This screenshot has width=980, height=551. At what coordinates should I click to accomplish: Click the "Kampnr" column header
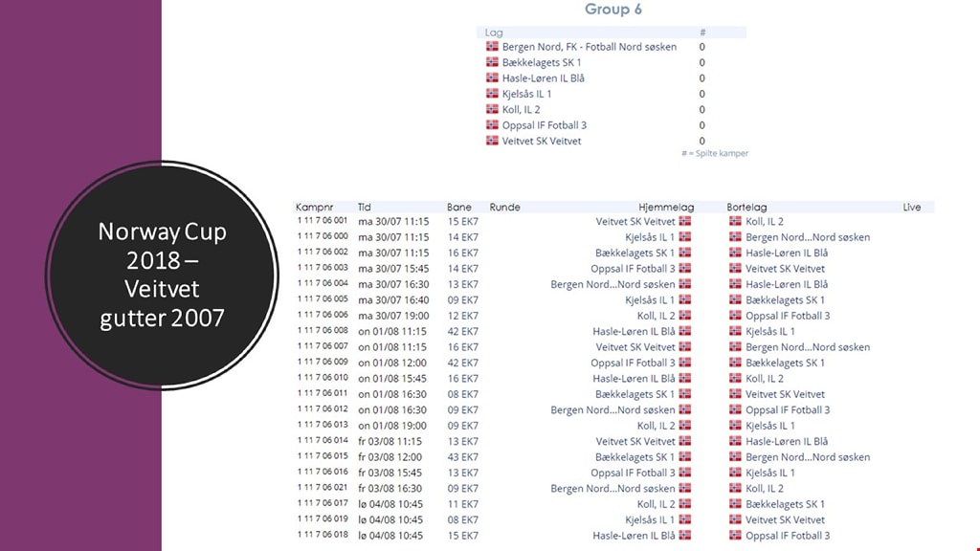(x=314, y=207)
